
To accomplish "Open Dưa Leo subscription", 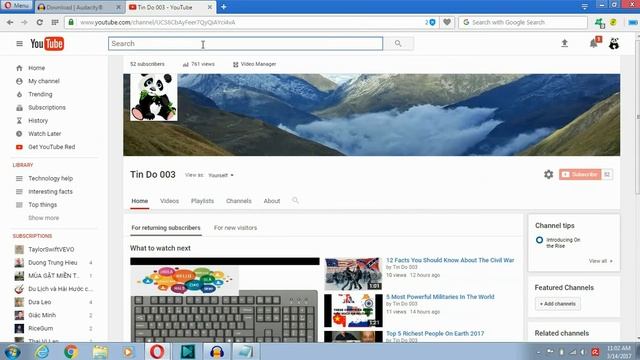I will point(40,302).
